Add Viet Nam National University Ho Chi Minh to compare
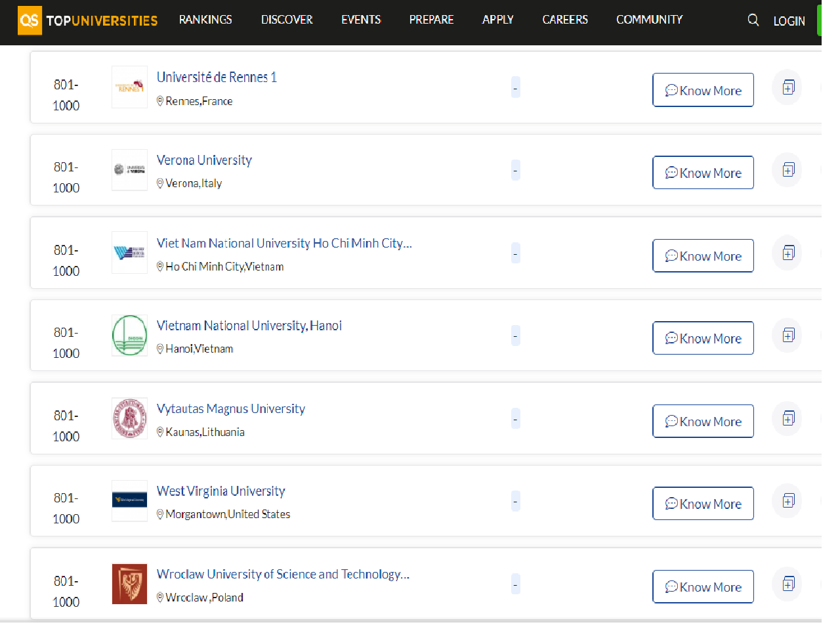Image resolution: width=840 pixels, height=633 pixels. tap(788, 253)
